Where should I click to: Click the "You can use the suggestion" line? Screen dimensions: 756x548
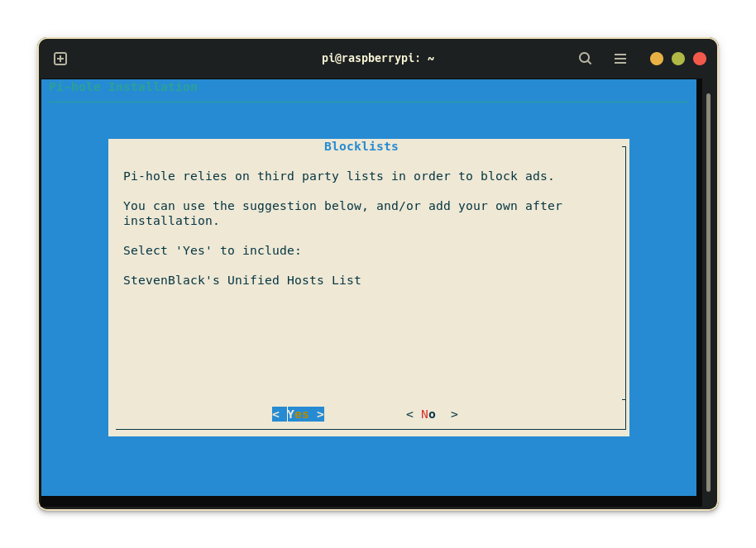342,206
